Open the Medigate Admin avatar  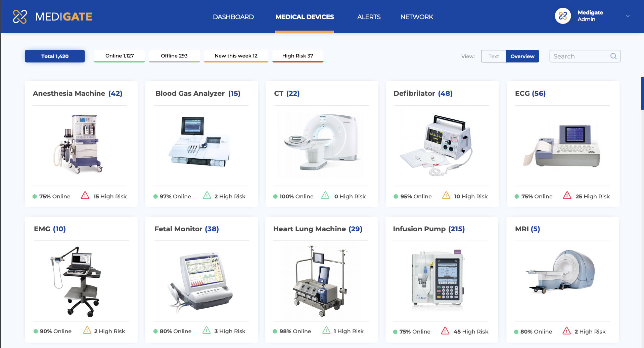[x=563, y=16]
